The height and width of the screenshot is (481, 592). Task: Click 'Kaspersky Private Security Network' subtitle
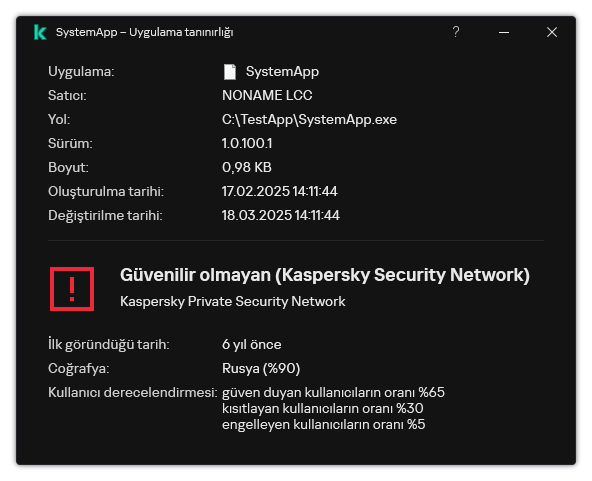pos(233,301)
